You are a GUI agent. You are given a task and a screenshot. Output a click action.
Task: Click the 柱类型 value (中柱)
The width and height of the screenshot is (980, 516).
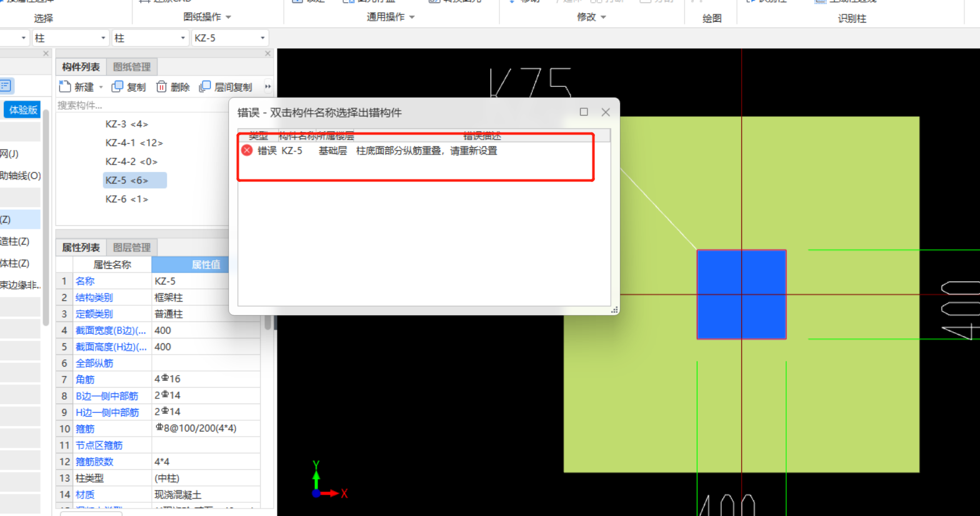coord(206,478)
